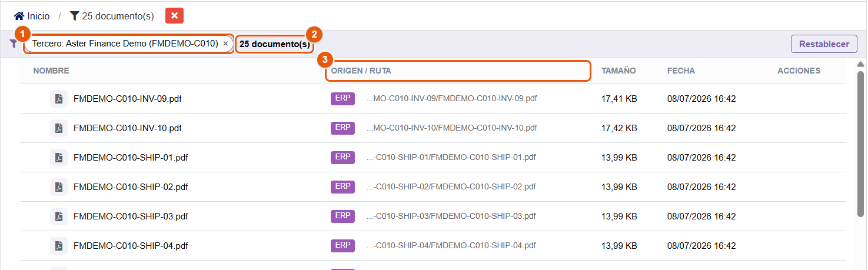Click path of FMDEMO-C010-SHIP-04.pdf
This screenshot has height=270, width=868.
(x=451, y=245)
